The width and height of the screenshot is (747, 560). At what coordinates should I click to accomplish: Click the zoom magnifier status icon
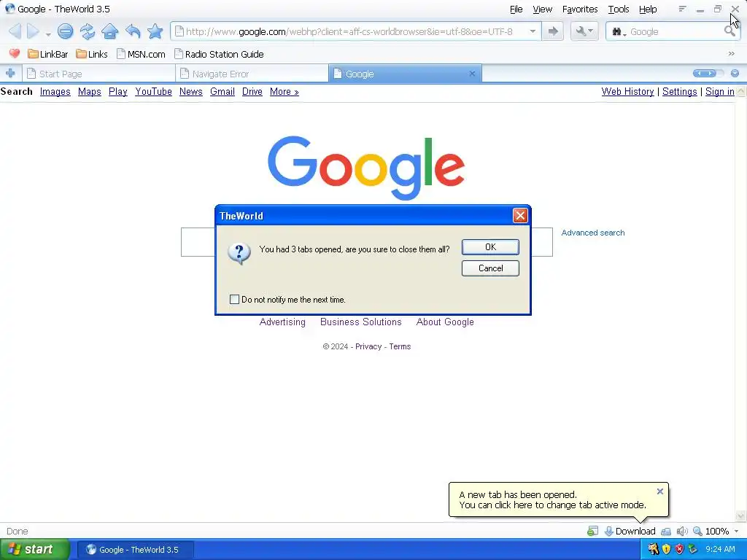(697, 531)
